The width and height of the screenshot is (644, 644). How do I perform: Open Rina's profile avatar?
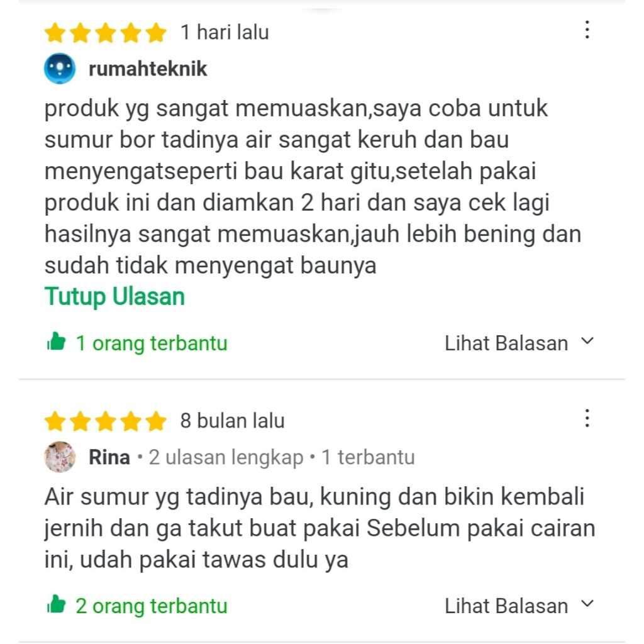[60, 457]
